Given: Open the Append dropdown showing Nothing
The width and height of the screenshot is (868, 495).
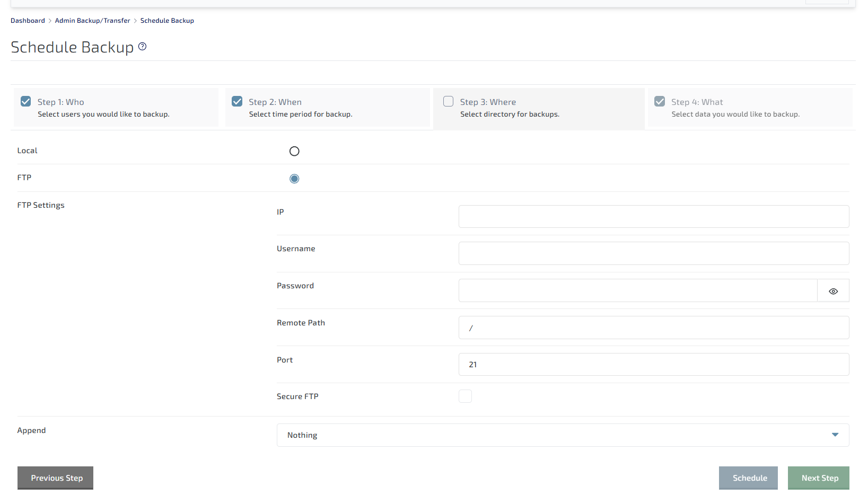Looking at the screenshot, I should click(x=562, y=435).
